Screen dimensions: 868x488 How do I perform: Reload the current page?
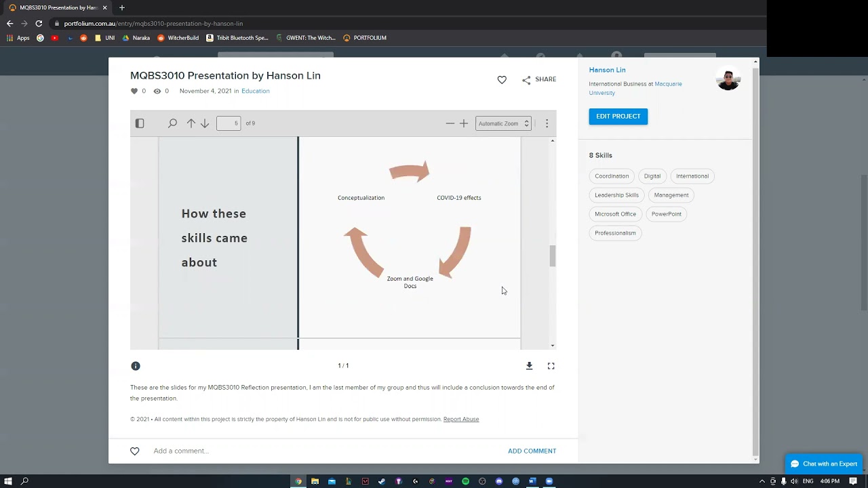[x=39, y=23]
